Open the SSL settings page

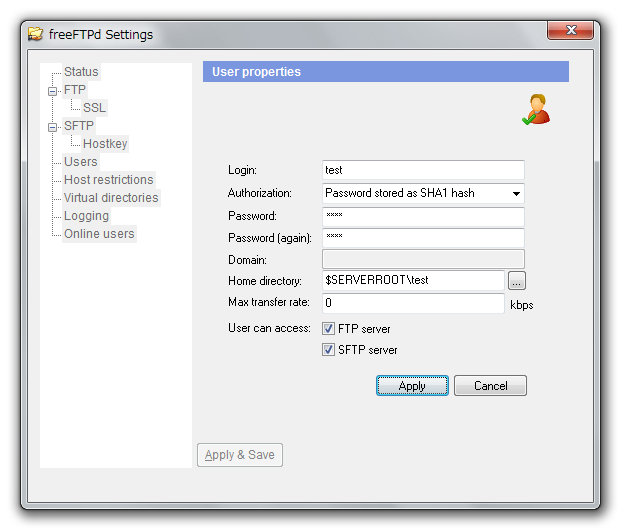point(94,108)
